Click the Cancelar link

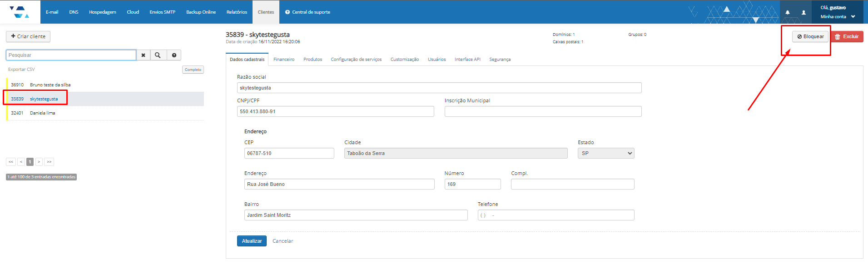[283, 241]
